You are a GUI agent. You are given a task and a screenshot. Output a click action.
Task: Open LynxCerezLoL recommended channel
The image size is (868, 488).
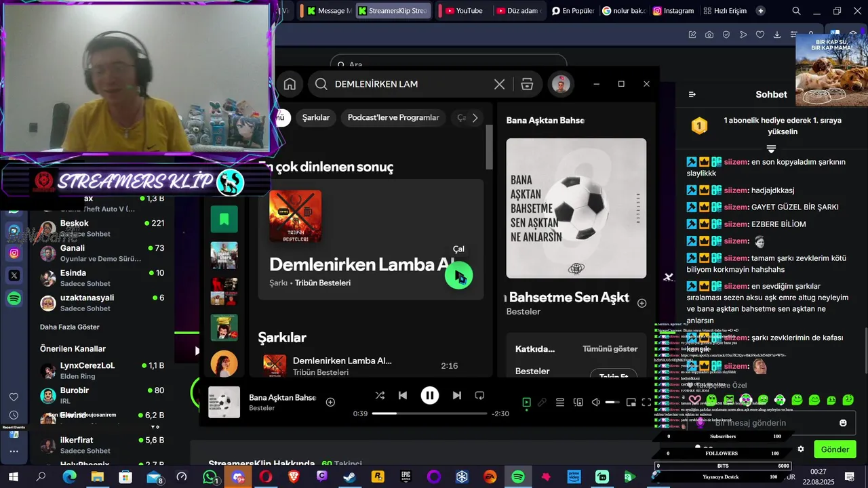[102, 371]
